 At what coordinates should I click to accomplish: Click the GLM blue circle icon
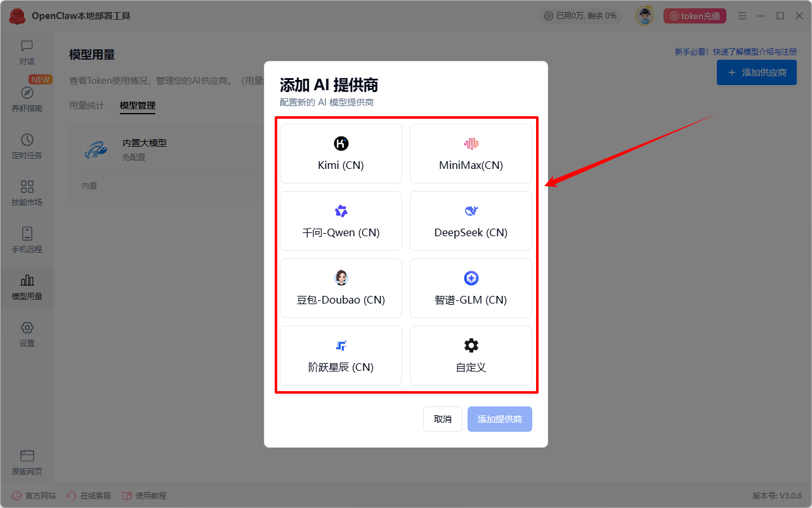[471, 278]
